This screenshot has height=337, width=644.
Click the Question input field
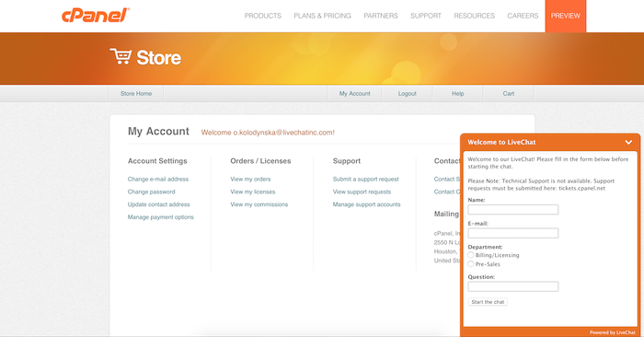click(513, 286)
